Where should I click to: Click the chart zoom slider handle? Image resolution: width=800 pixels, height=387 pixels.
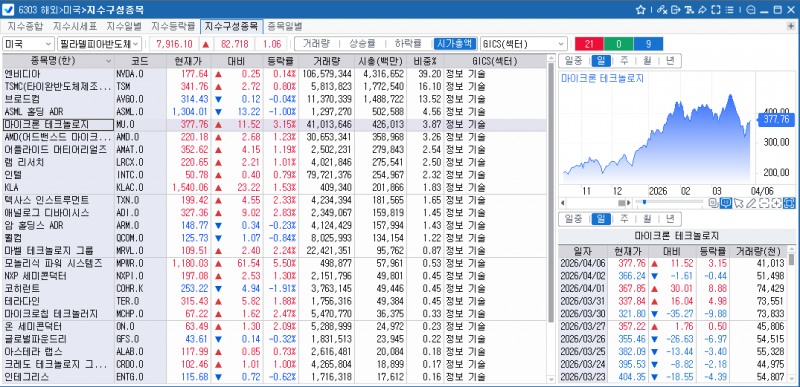644,202
